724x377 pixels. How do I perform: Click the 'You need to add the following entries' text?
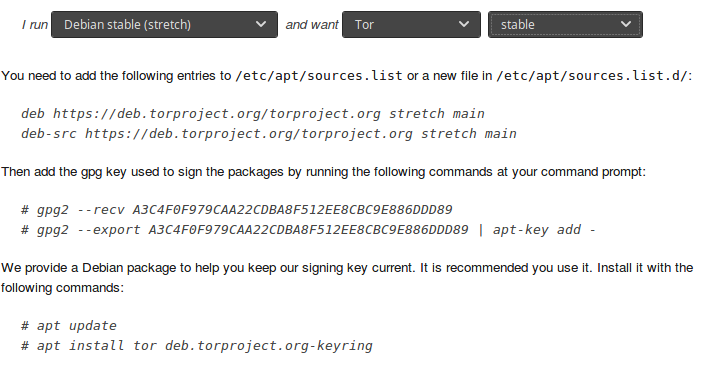click(x=116, y=76)
